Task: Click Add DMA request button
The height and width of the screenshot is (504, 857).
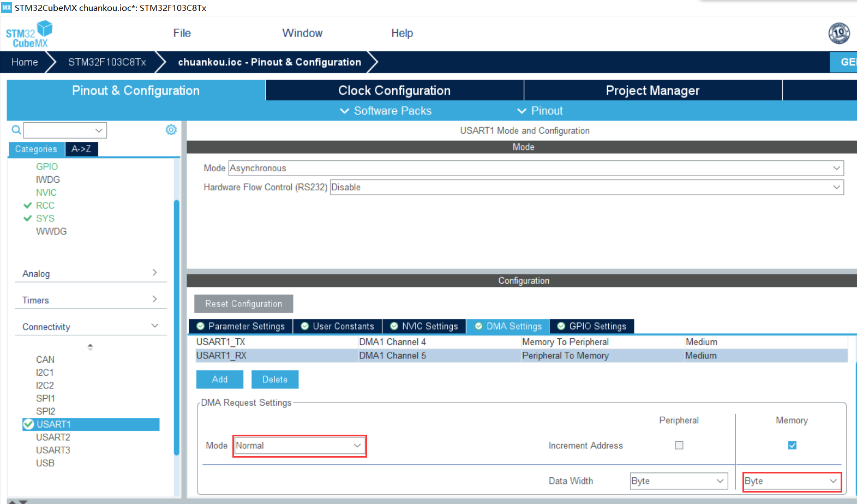Action: (220, 380)
